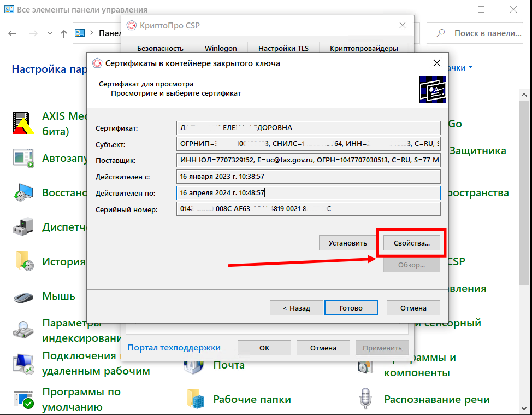Open Распознавание речи microphone icon
Viewport: 532px width, 415px height.
click(x=365, y=399)
